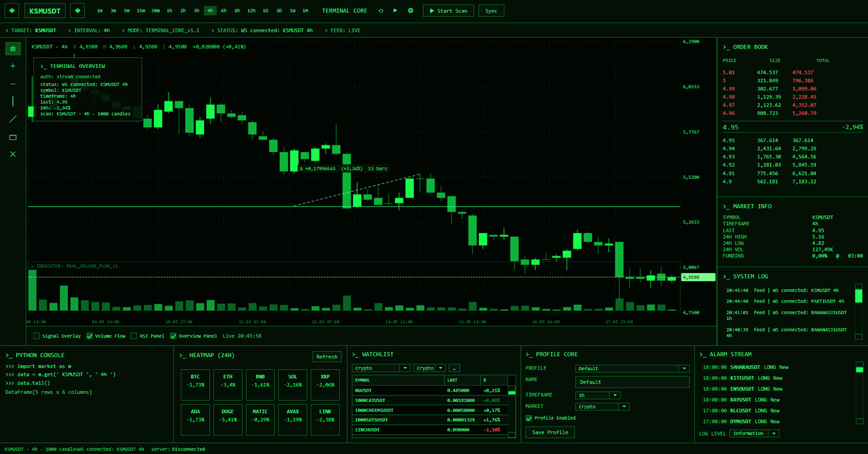868x454 pixels.
Task: Refresh the 24H heatmap
Action: (327, 356)
